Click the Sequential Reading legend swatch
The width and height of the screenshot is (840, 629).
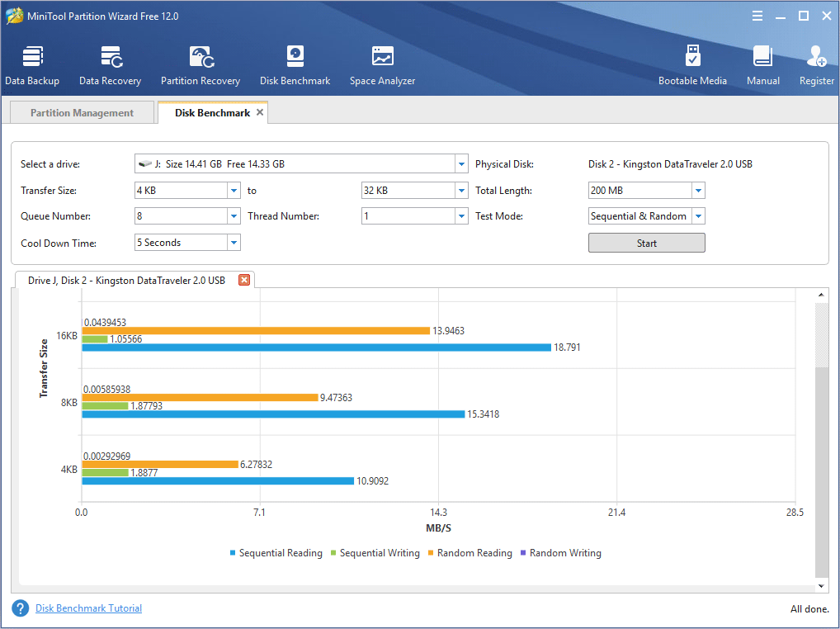pos(233,553)
